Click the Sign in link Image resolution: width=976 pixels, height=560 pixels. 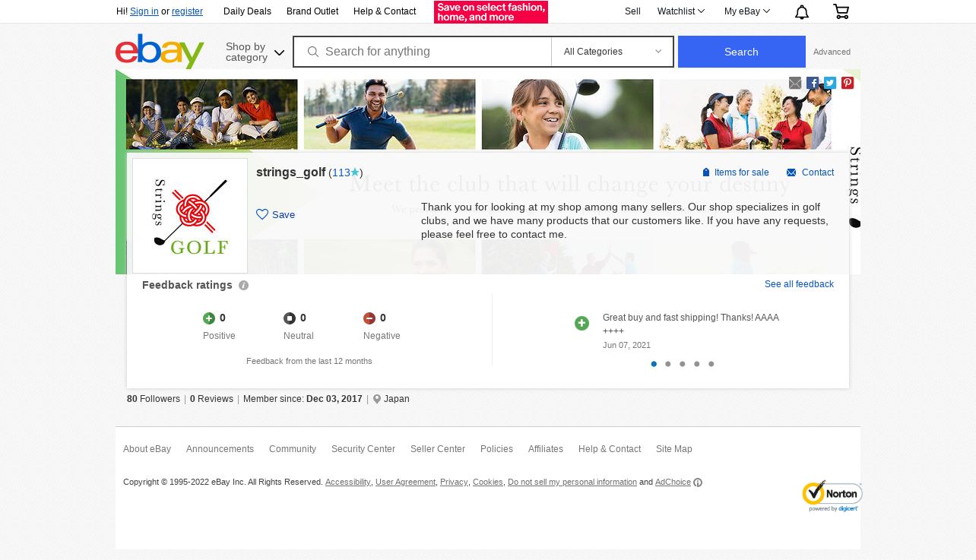click(144, 11)
